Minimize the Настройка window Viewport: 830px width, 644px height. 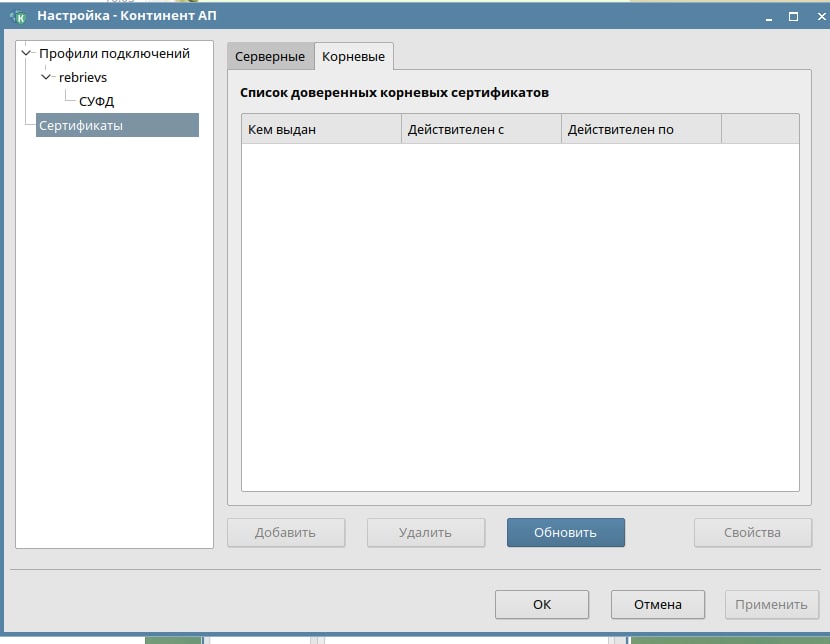pos(769,17)
